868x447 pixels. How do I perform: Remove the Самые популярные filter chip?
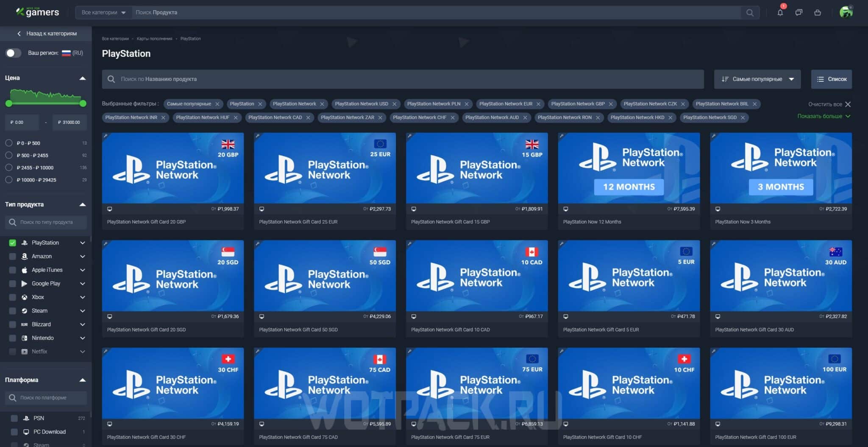click(x=217, y=104)
